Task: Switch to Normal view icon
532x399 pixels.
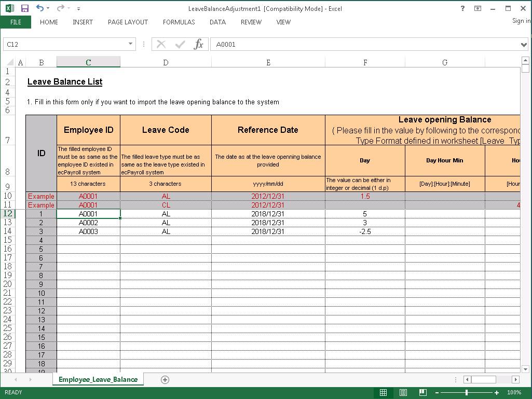Action: [384, 393]
